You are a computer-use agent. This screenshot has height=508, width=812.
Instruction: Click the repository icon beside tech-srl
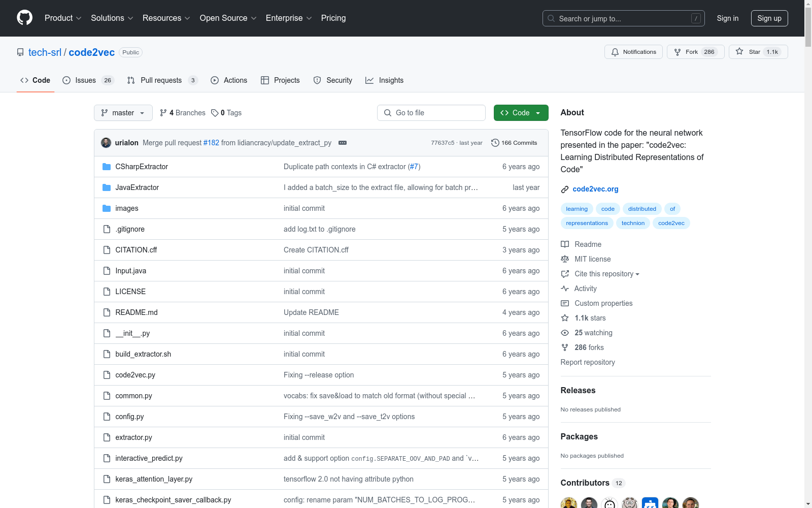click(x=20, y=52)
